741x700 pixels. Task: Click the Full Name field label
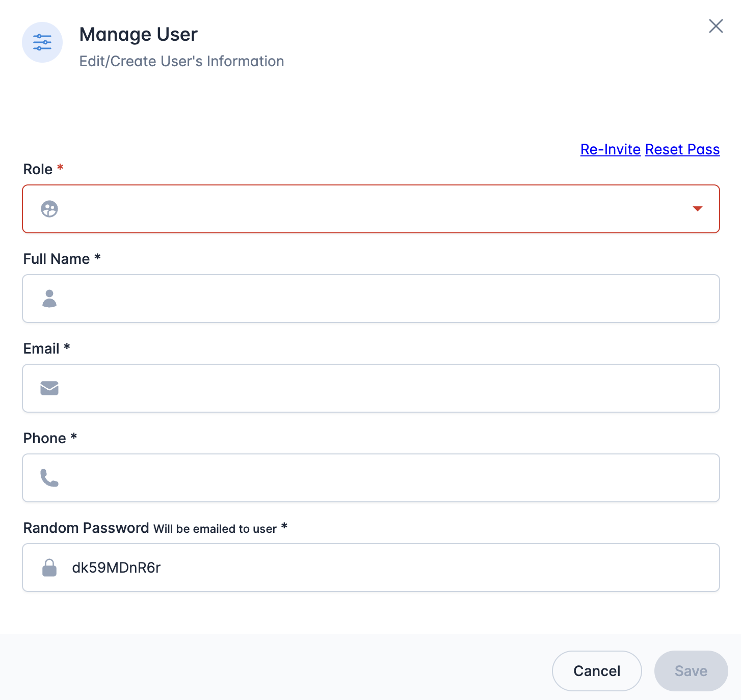(x=57, y=259)
